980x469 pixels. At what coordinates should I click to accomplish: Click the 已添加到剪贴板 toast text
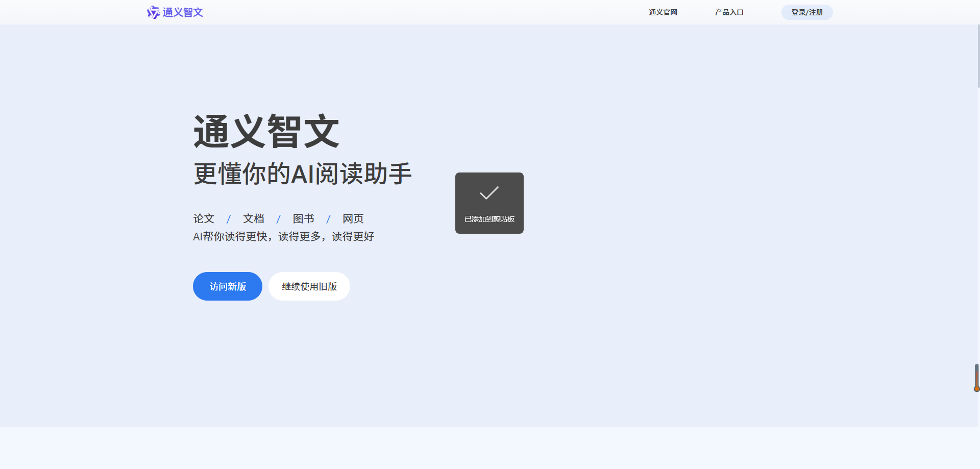(489, 219)
